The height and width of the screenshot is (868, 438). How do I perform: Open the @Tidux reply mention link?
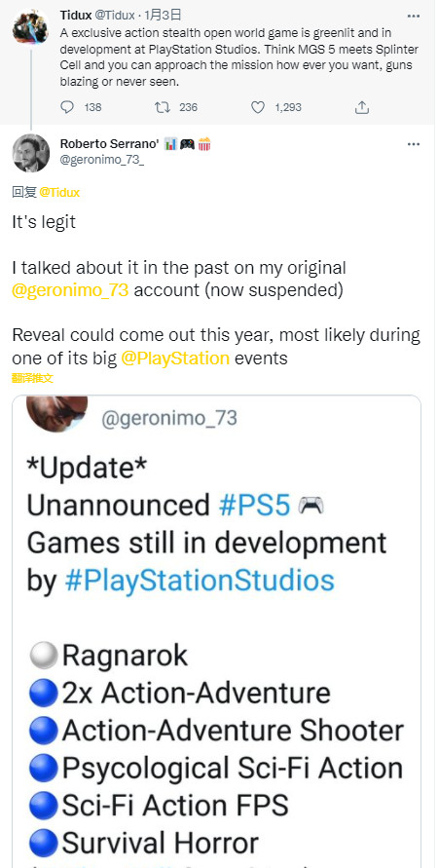(59, 192)
